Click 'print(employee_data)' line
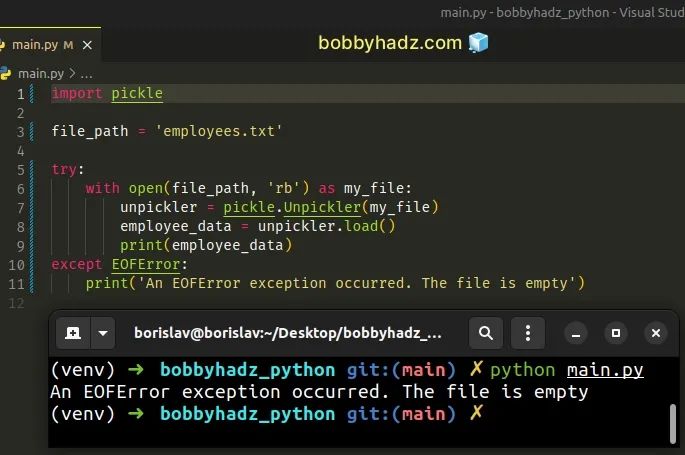685x455 pixels. tap(206, 245)
